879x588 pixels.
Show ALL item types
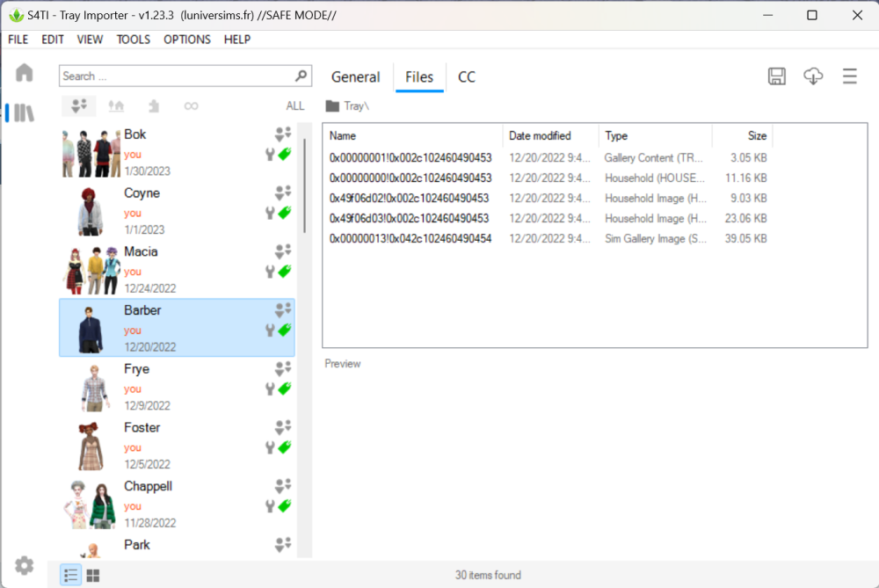pos(294,106)
